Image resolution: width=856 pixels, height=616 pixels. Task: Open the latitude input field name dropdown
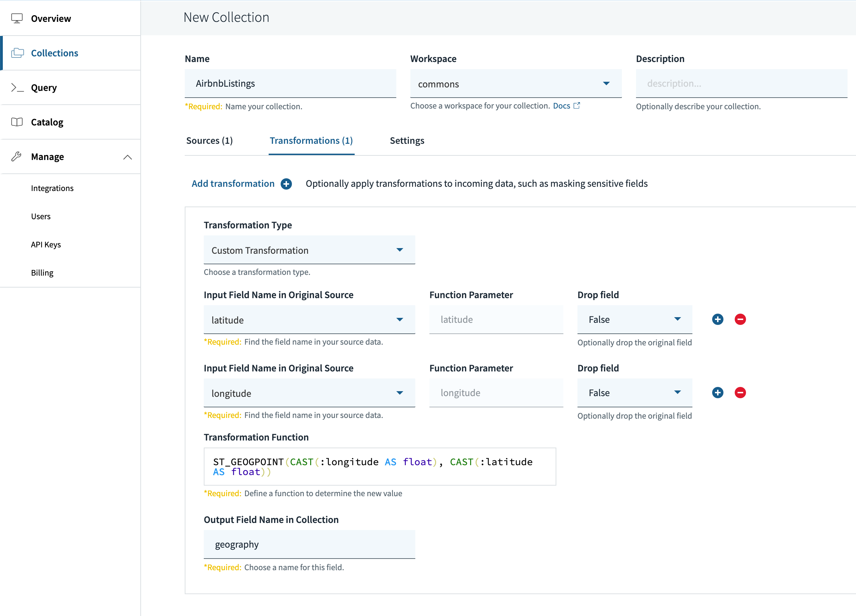(x=309, y=320)
